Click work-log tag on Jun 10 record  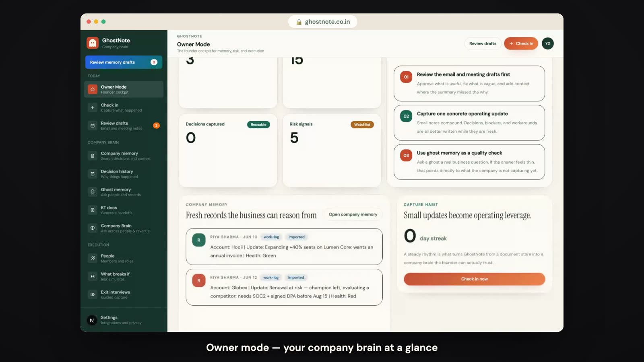click(271, 237)
